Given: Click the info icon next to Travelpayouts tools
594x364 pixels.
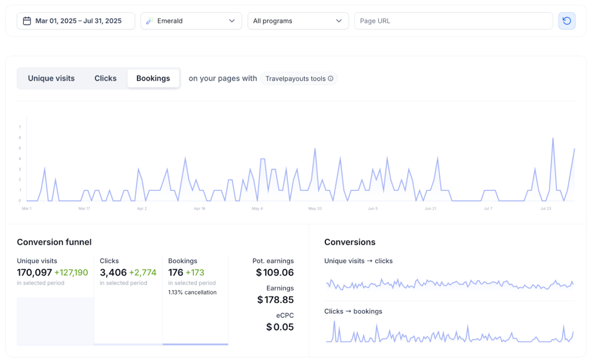Looking at the screenshot, I should tap(331, 79).
